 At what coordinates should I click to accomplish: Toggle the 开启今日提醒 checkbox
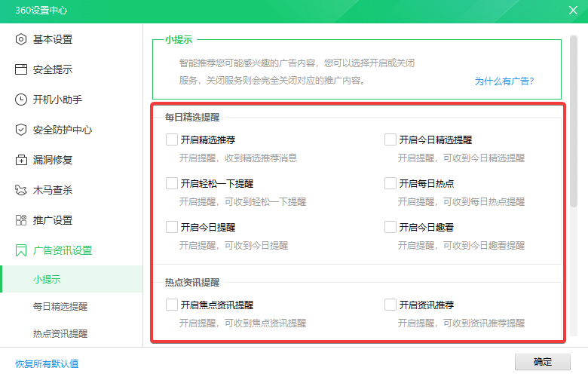click(172, 227)
